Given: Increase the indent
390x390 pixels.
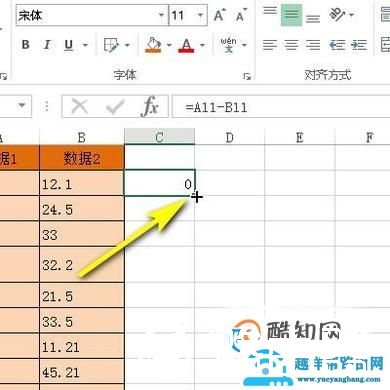Looking at the screenshot, I should 359,45.
